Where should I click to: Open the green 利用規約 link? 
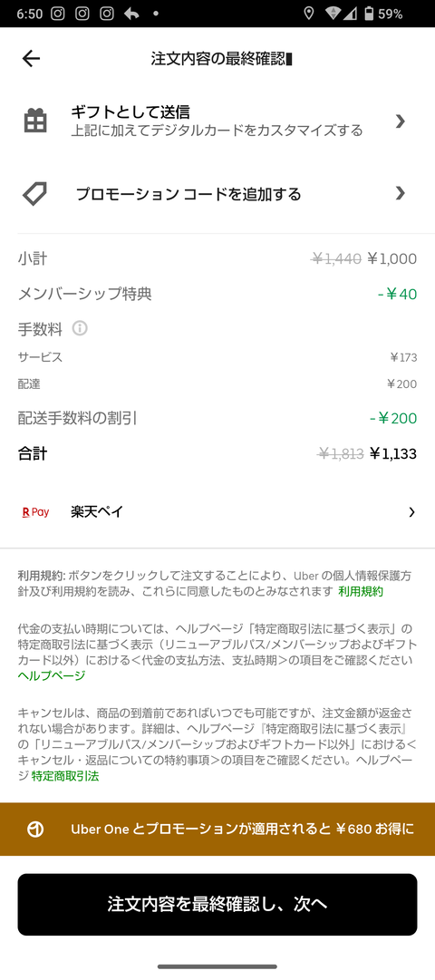click(x=361, y=591)
